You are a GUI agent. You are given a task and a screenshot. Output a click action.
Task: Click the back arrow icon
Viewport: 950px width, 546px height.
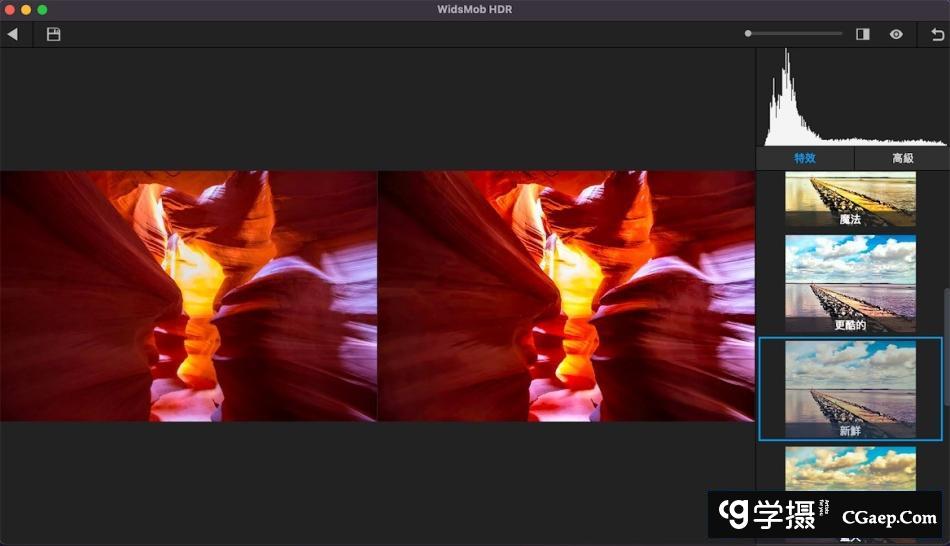[12, 34]
